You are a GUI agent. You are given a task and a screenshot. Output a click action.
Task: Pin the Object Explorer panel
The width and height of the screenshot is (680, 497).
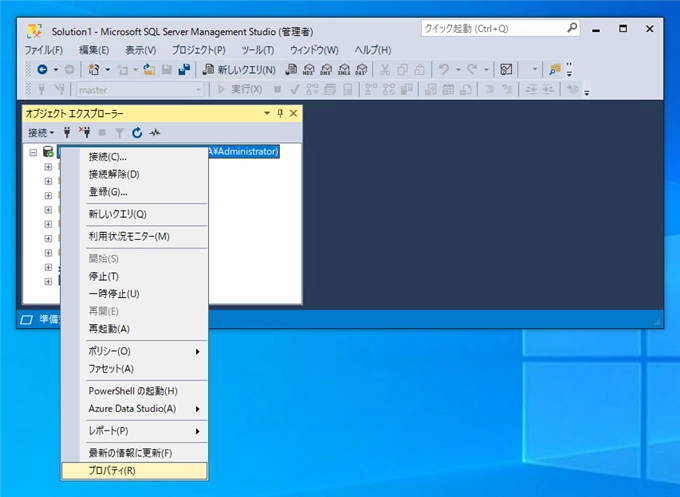coord(280,113)
